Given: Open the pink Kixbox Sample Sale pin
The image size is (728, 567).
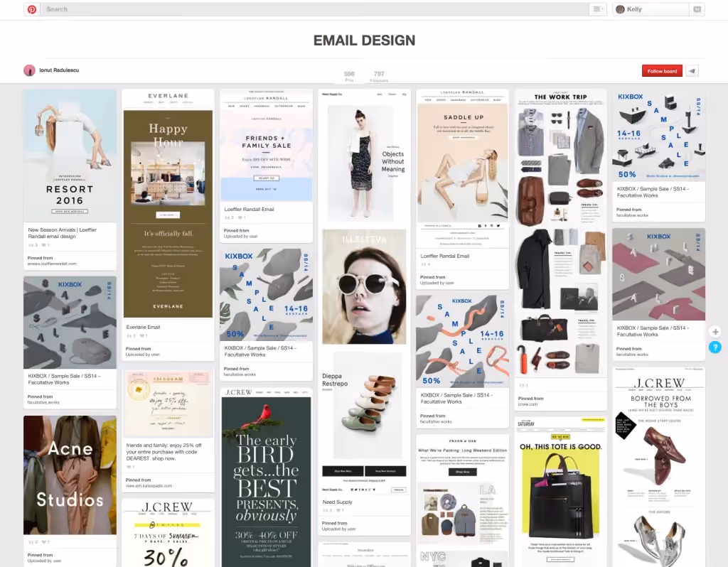Looking at the screenshot, I should click(659, 274).
